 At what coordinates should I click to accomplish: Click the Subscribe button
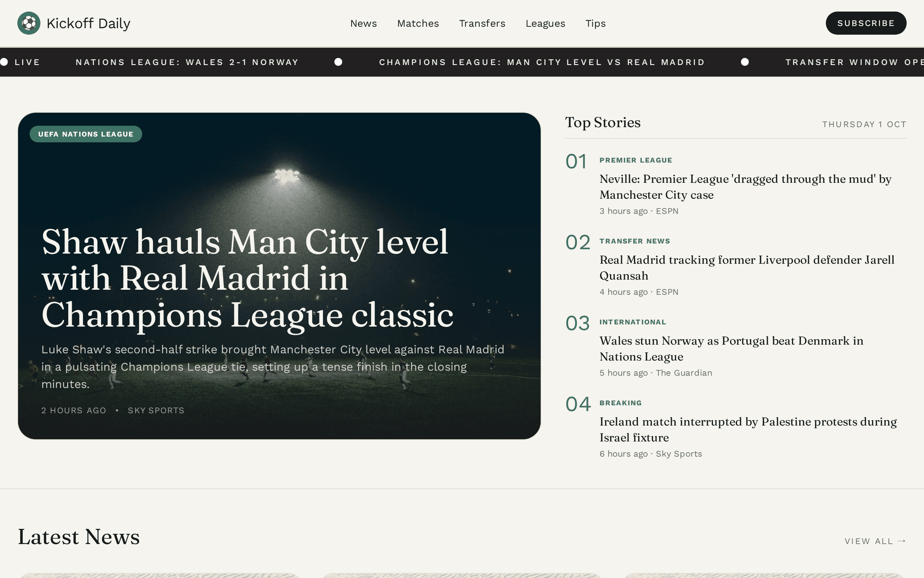pyautogui.click(x=866, y=23)
